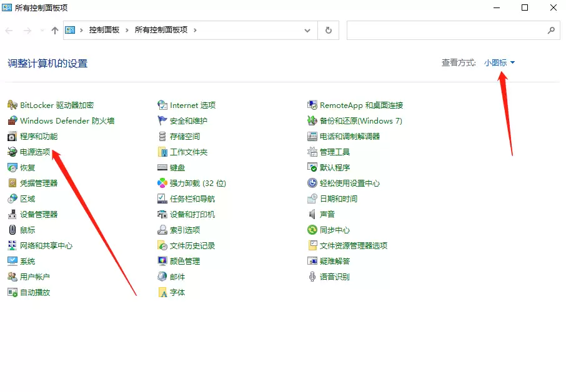566x392 pixels.
Task: Open 鼠标 (Mouse) settings
Action: tap(25, 230)
